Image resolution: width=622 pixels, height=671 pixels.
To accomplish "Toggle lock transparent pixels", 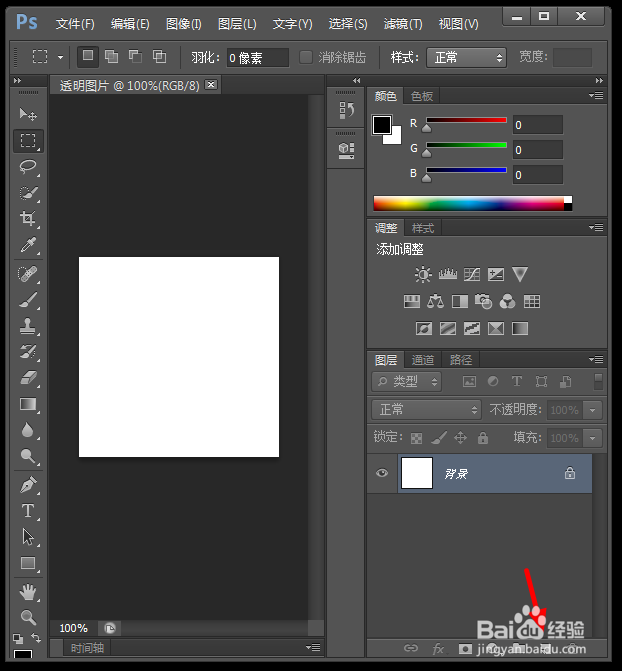I will click(416, 438).
